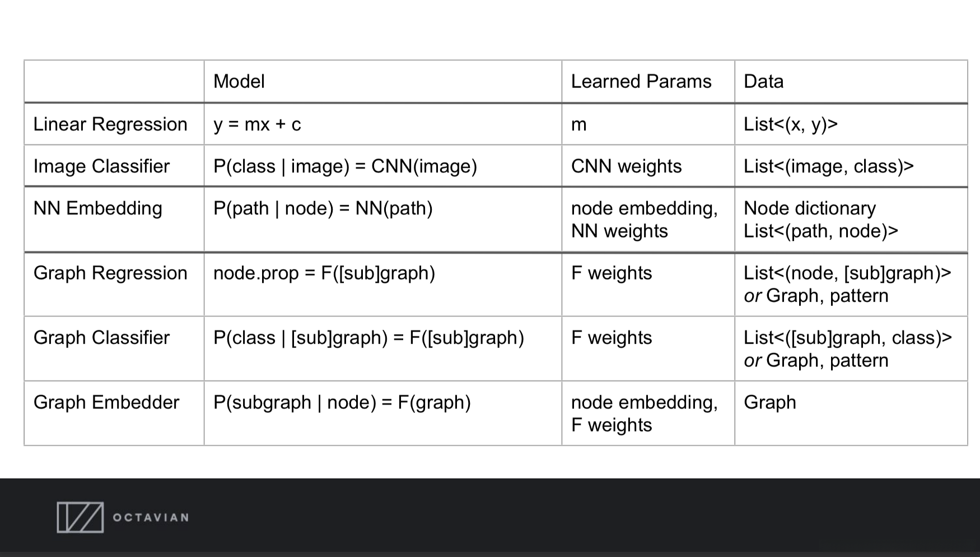Click the P(path | node) = NN(path) cell

click(323, 208)
